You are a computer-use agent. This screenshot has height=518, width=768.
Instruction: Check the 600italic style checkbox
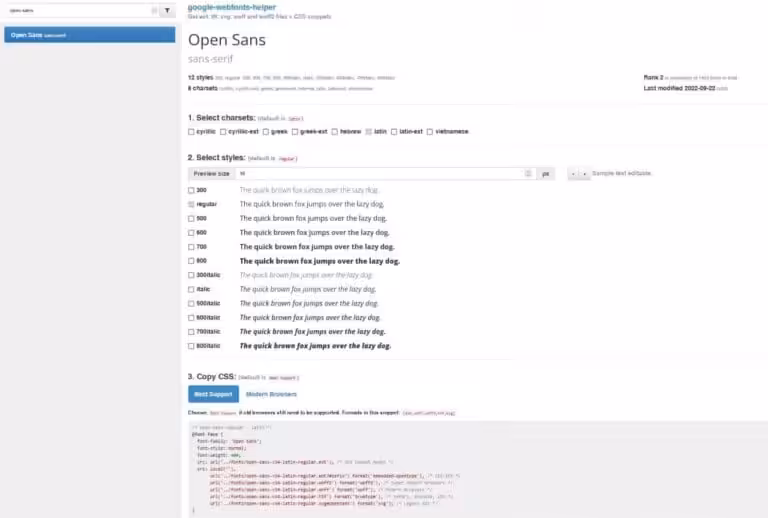[x=191, y=318]
